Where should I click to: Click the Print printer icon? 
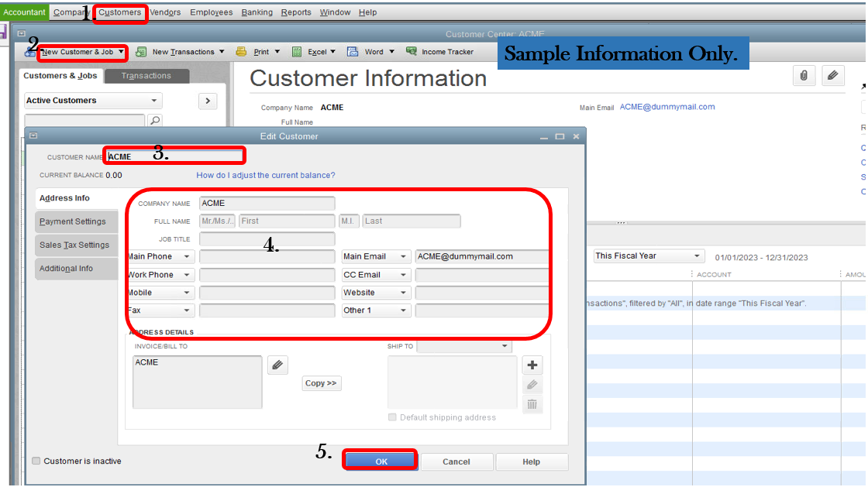[241, 52]
